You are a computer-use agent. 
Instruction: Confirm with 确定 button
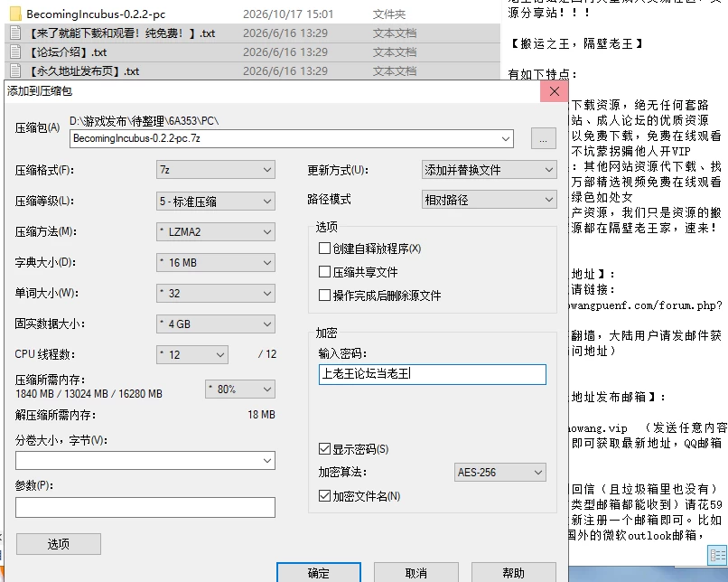[319, 573]
